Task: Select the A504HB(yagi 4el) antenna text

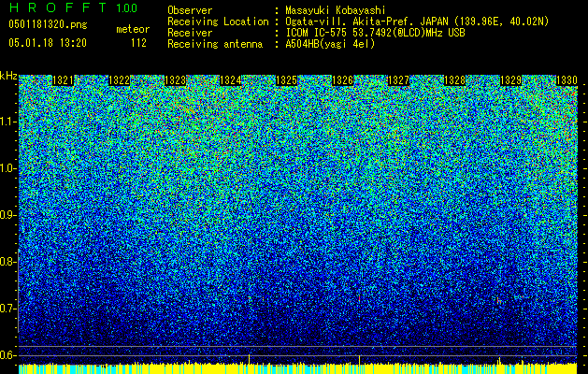Action: [x=330, y=44]
